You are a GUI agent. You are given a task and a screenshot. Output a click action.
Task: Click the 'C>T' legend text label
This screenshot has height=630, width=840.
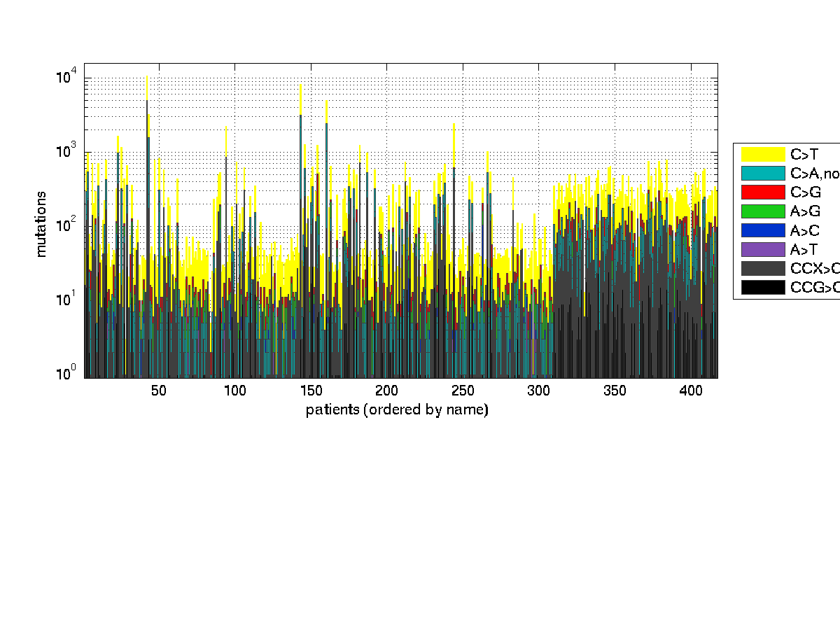(x=804, y=155)
